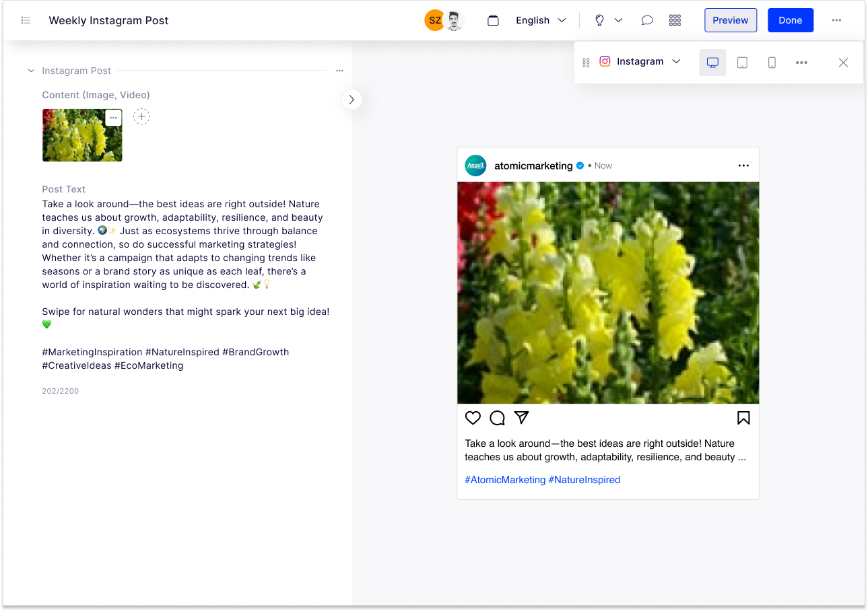Collapse the Instagram Post section
The image size is (868, 611).
[x=31, y=71]
